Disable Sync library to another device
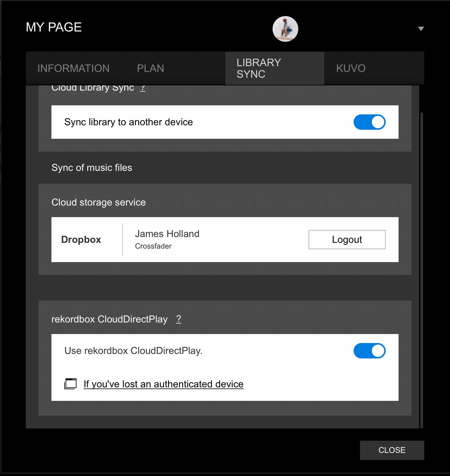Screen dimensions: 450x476 click(369, 122)
